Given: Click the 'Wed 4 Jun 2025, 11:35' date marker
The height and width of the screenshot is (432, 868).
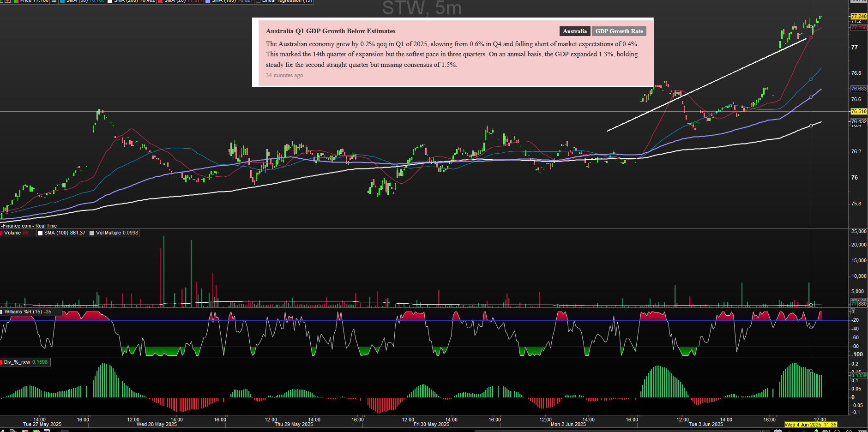Looking at the screenshot, I should 811,425.
